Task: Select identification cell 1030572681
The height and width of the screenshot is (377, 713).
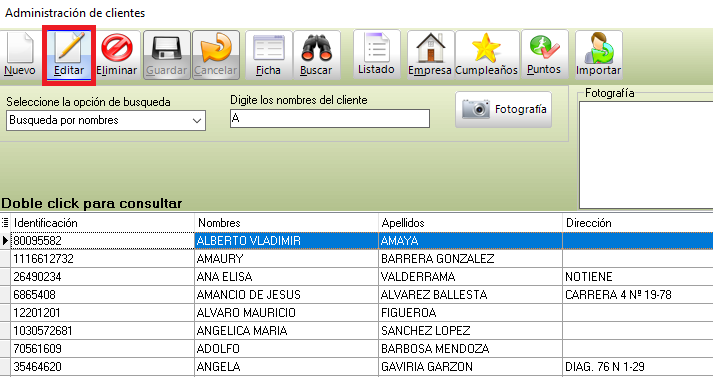Action: tap(102, 331)
